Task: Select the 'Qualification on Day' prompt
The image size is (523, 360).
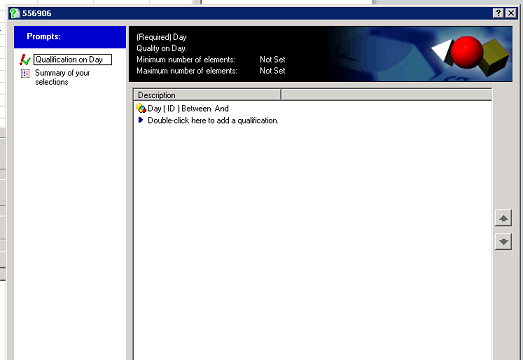Action: [72, 59]
